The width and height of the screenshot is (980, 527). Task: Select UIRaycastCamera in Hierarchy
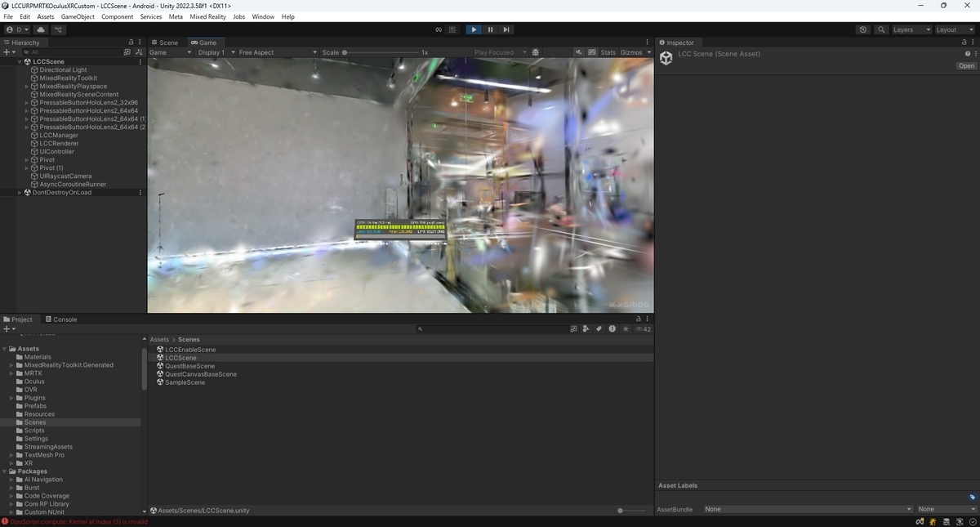pyautogui.click(x=65, y=176)
